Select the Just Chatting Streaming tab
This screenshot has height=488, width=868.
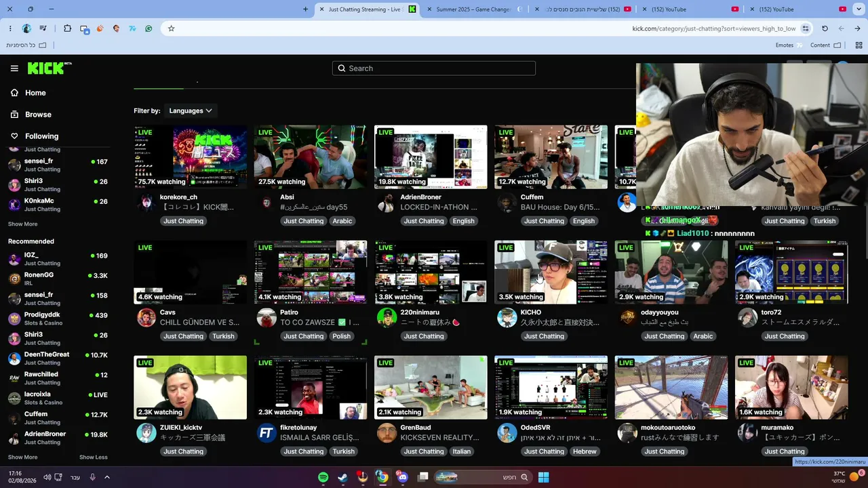368,9
